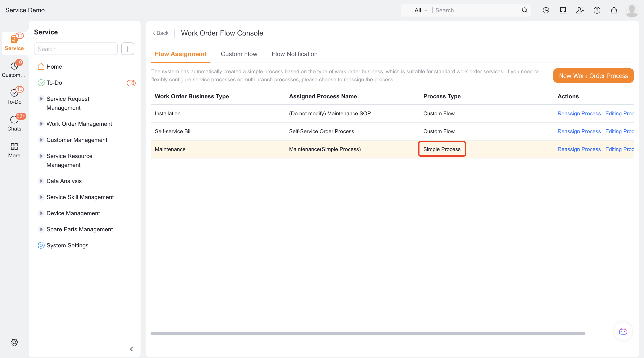Click the horizontal table scrollbar

(368, 334)
